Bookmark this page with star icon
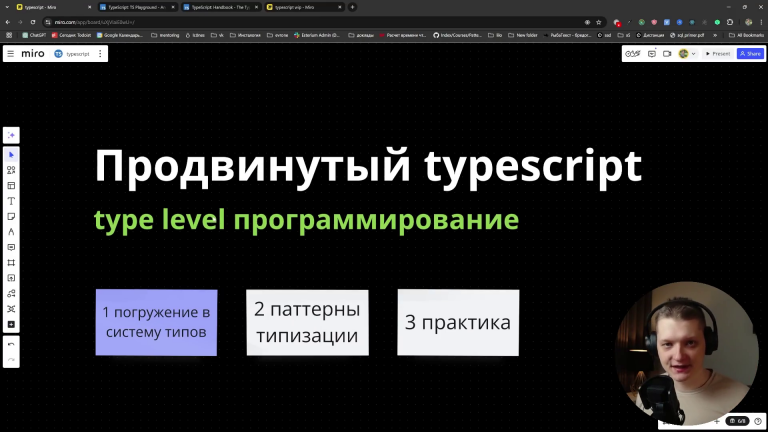Viewport: 768px width, 432px height. (599, 22)
